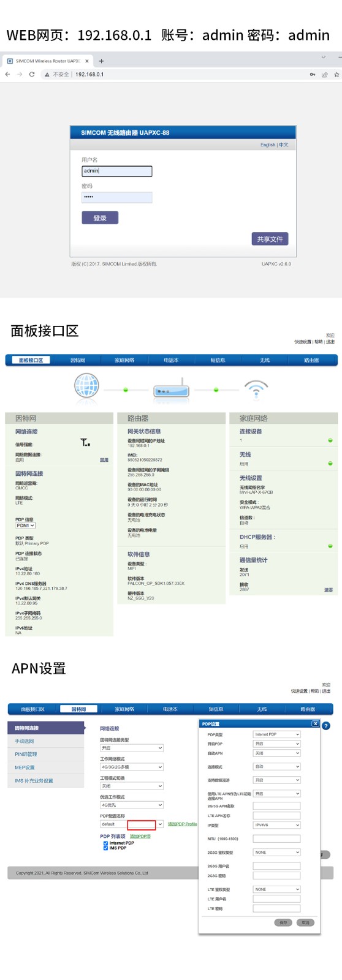The image size is (342, 980).
Task: Click the not-secure warning icon in address bar
Action: pos(47,75)
